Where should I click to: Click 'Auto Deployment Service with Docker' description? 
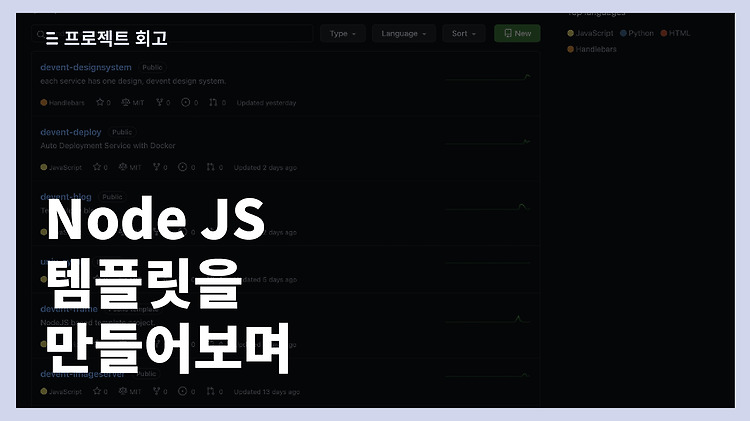pyautogui.click(x=108, y=145)
